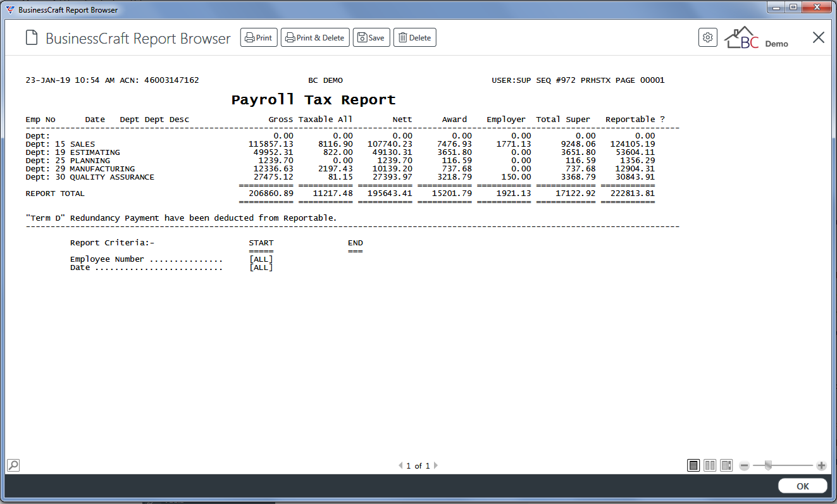The height and width of the screenshot is (504, 837).
Task: Click the Quality Assurance employer value 150.00
Action: (x=516, y=177)
